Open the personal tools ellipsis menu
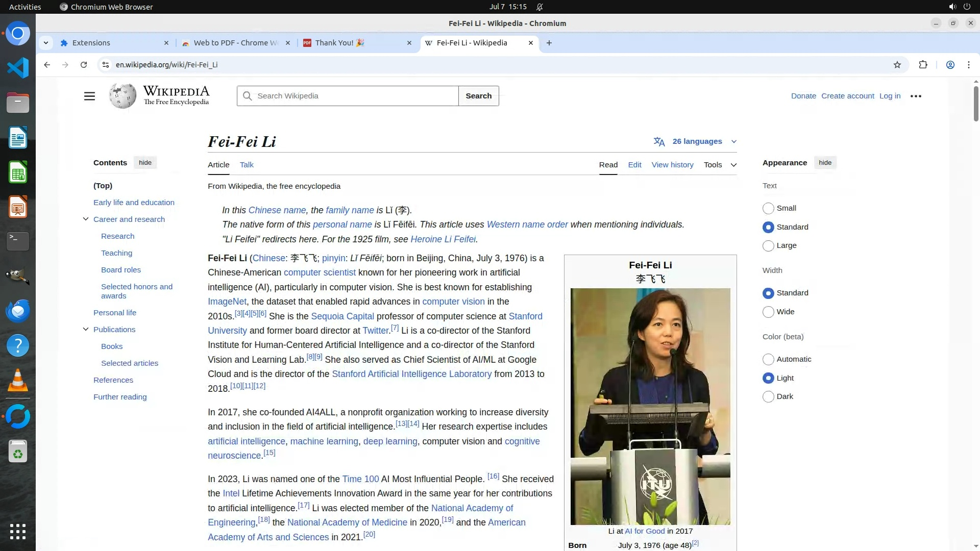Viewport: 980px width, 551px height. point(916,96)
